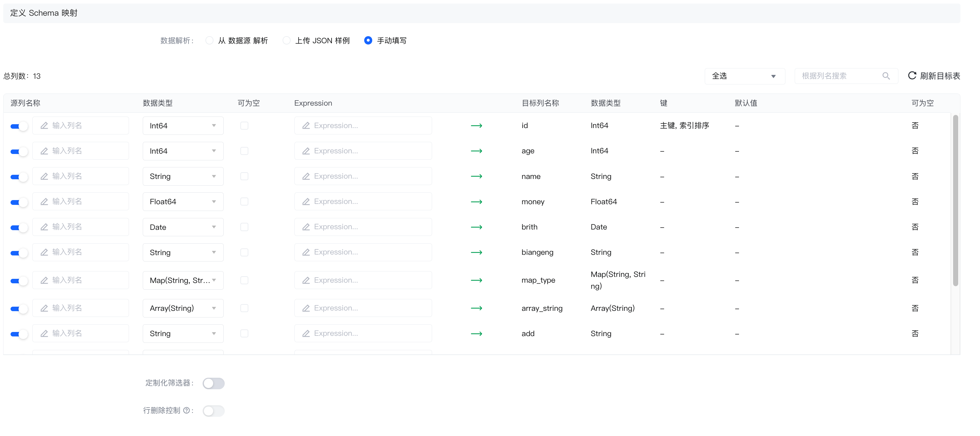Click the pencil icon in add row's source column name field
This screenshot has width=980, height=436.
coord(44,334)
